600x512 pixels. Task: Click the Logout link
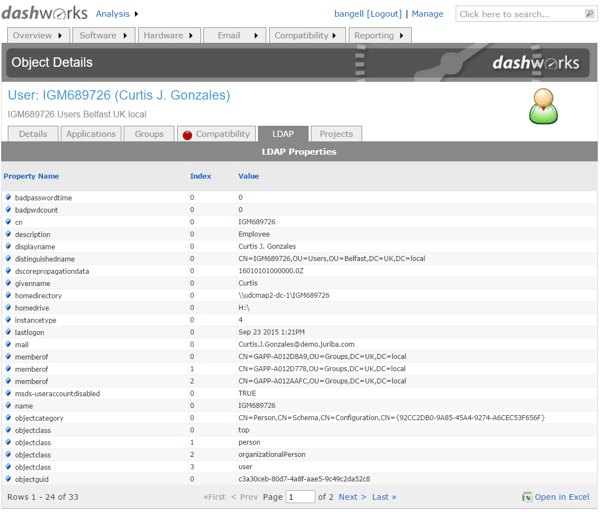pos(385,14)
